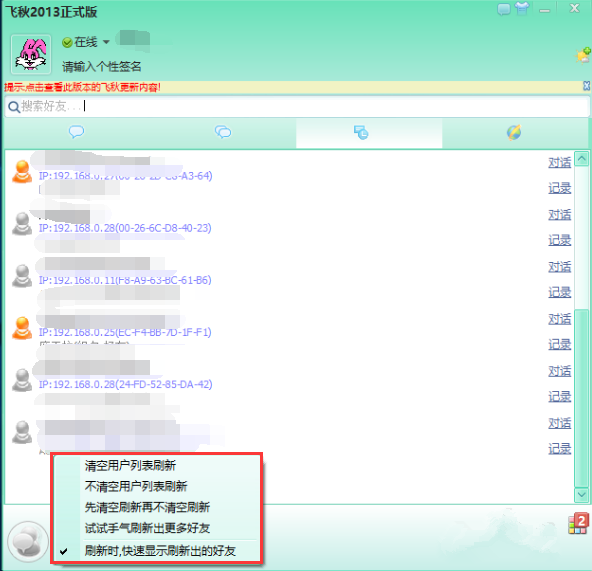Open 记录 for user 192.168.0.25
This screenshot has height=571, width=592.
[560, 344]
